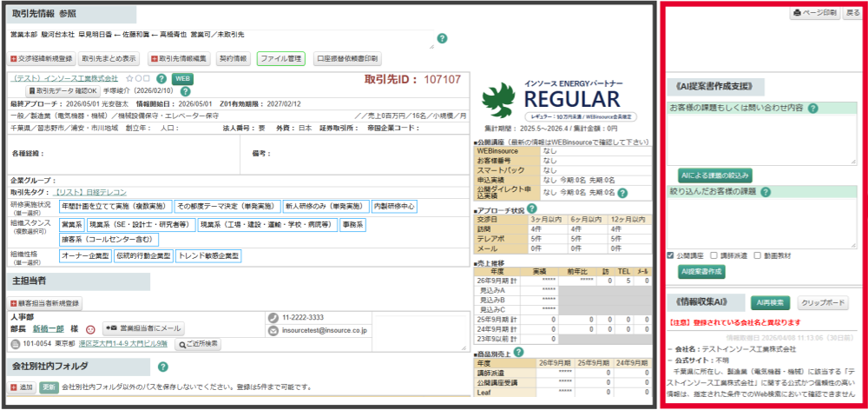This screenshot has height=410, width=868.
Task: Click 取引先データ 確認OK button
Action: 62,91
